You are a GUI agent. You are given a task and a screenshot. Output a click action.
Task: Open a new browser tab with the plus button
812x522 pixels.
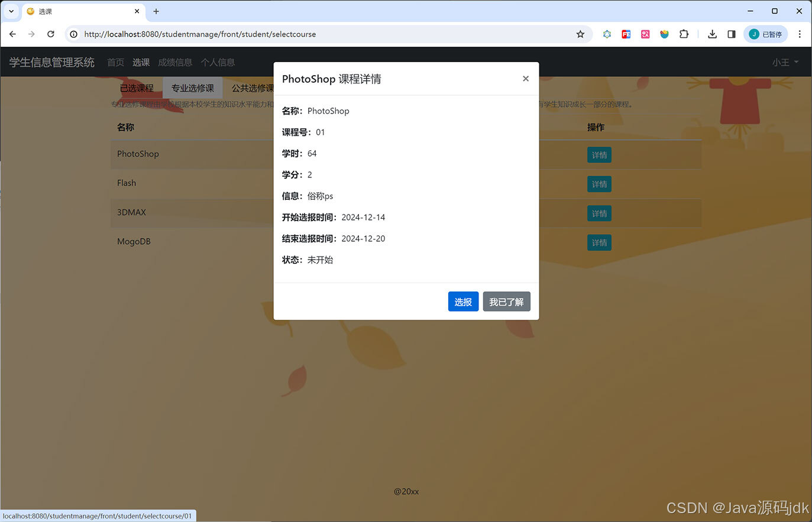(156, 11)
